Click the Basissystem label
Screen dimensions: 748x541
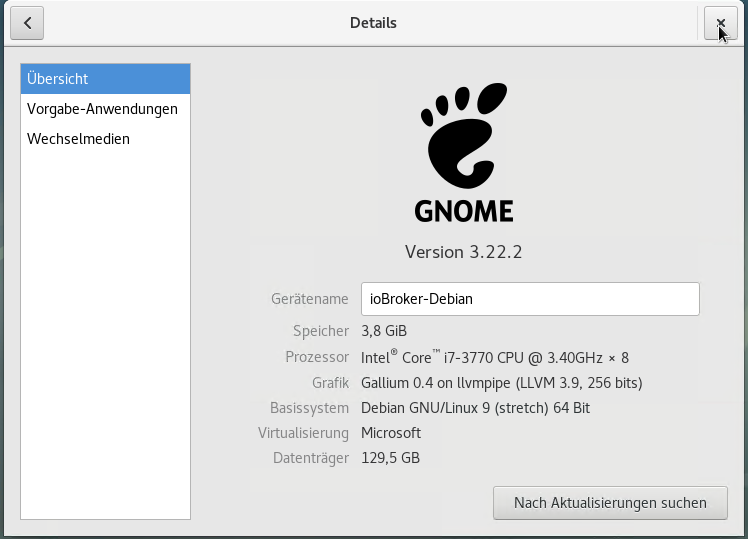[309, 408]
